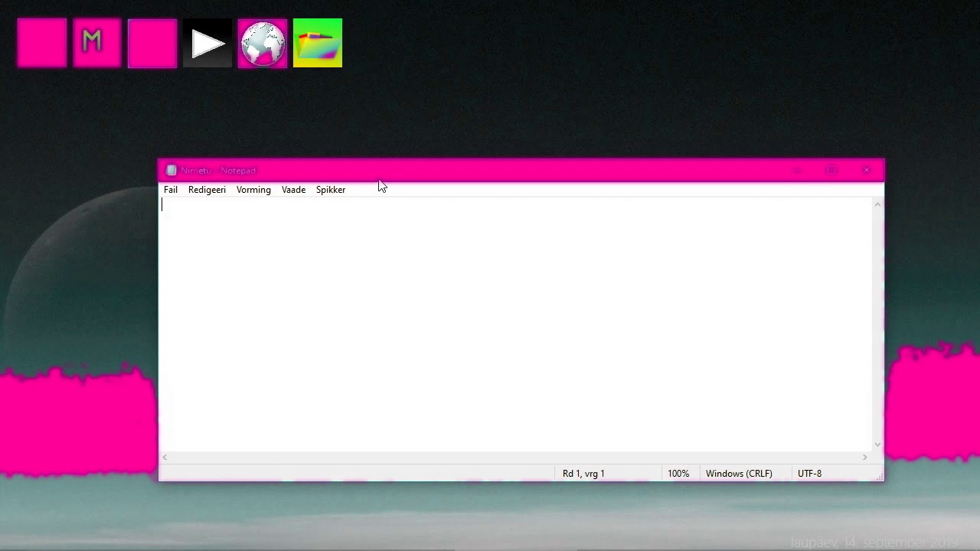Click the 'Windows (CRLF)' status entry
Viewport: 980px width, 551px height.
tap(739, 474)
